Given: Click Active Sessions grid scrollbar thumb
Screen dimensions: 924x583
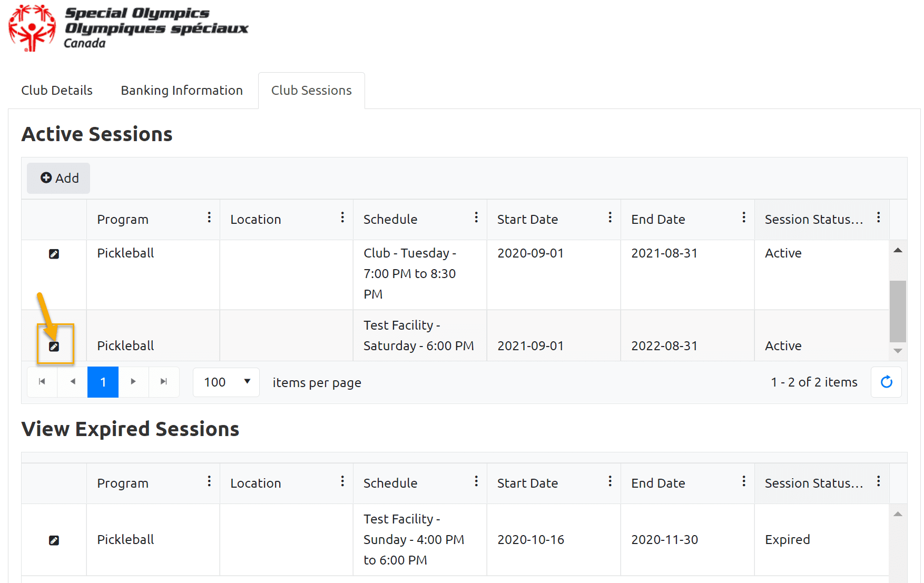Looking at the screenshot, I should click(898, 311).
